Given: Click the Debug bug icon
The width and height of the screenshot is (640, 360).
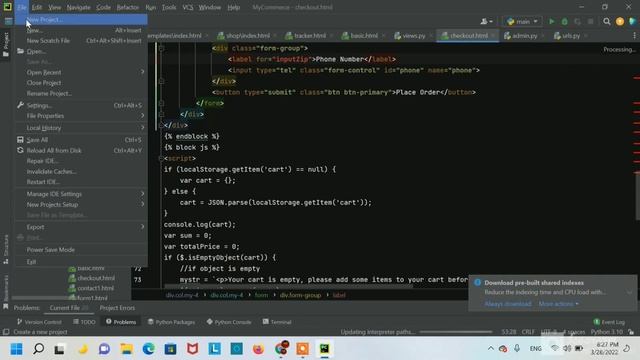Looking at the screenshot, I should pos(564,22).
